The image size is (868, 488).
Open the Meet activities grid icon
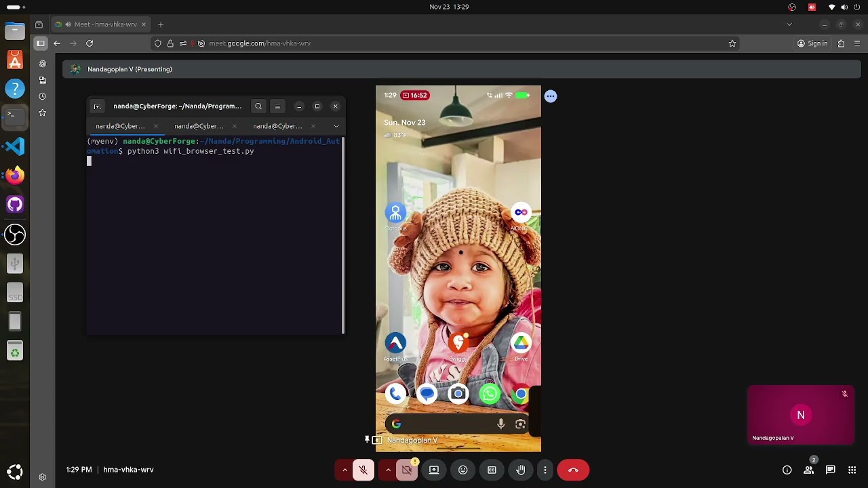point(852,470)
